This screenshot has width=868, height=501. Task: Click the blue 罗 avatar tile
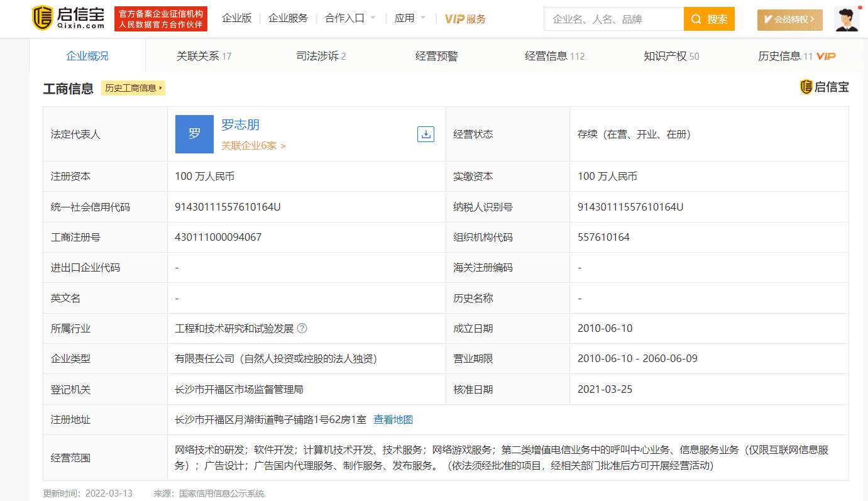pyautogui.click(x=194, y=134)
